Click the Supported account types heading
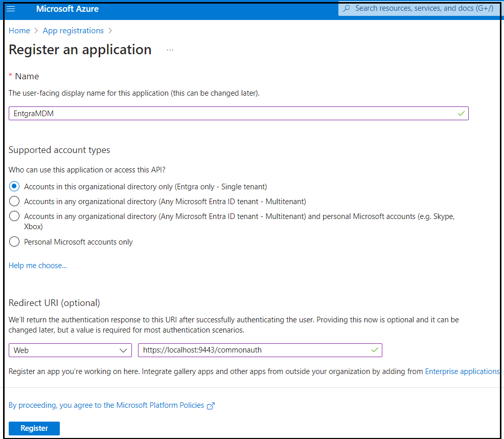 [x=59, y=150]
